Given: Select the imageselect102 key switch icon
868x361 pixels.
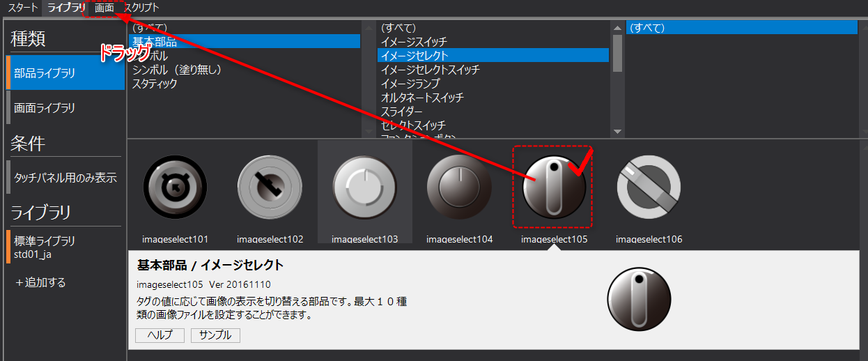Looking at the screenshot, I should (270, 186).
